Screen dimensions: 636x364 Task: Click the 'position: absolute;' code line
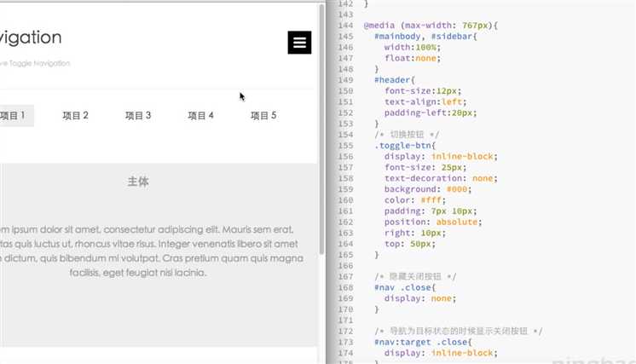pos(433,222)
